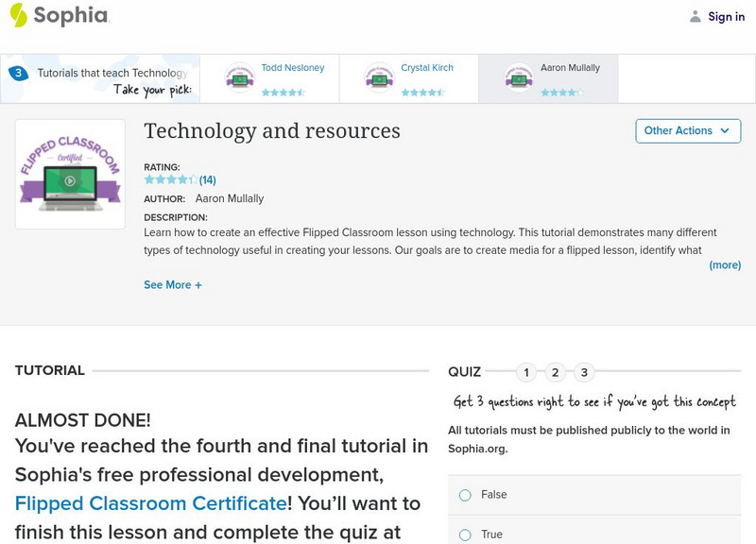Click the badge icon next to Aaron Mullally
Viewport: 756px width, 544px height.
click(x=518, y=77)
